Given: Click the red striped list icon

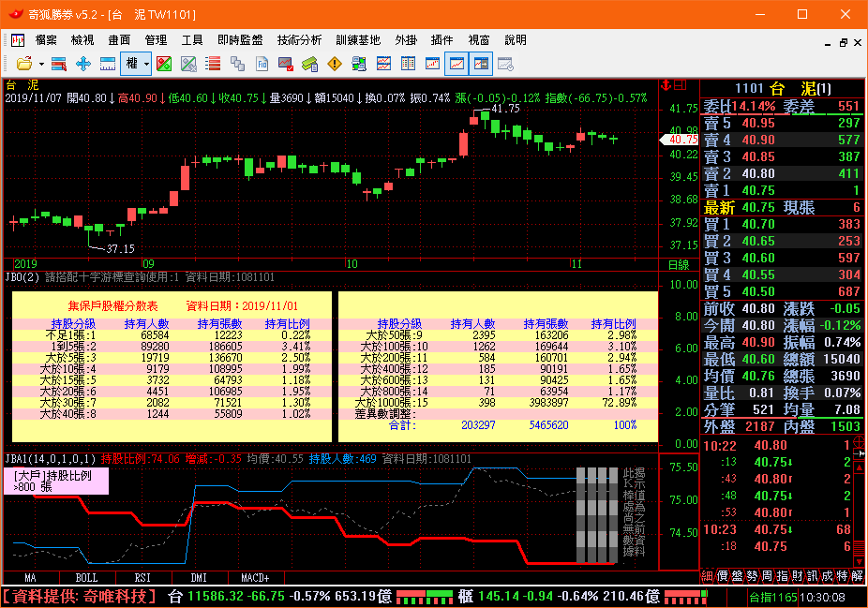Looking at the screenshot, I should [213, 64].
